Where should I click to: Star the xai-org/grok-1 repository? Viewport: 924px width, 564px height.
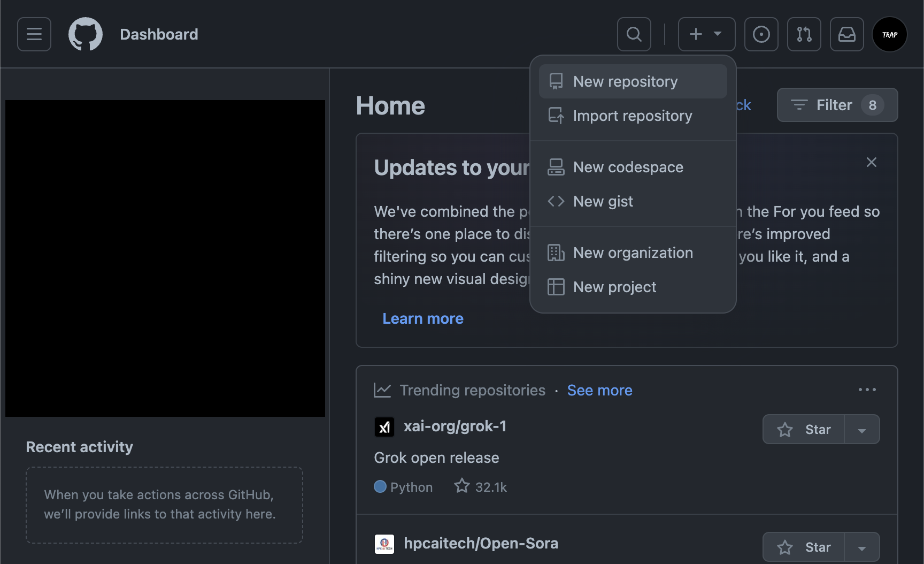click(804, 429)
